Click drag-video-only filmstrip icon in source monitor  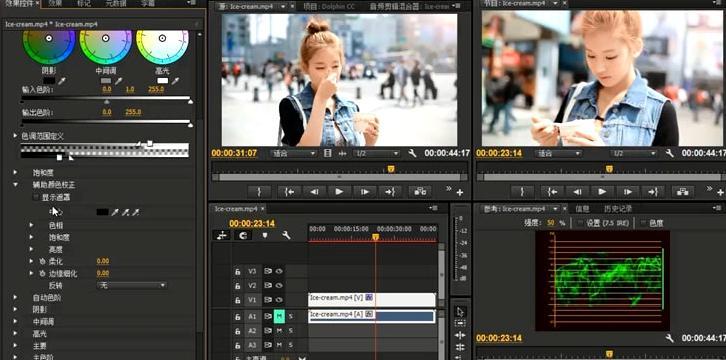click(328, 153)
